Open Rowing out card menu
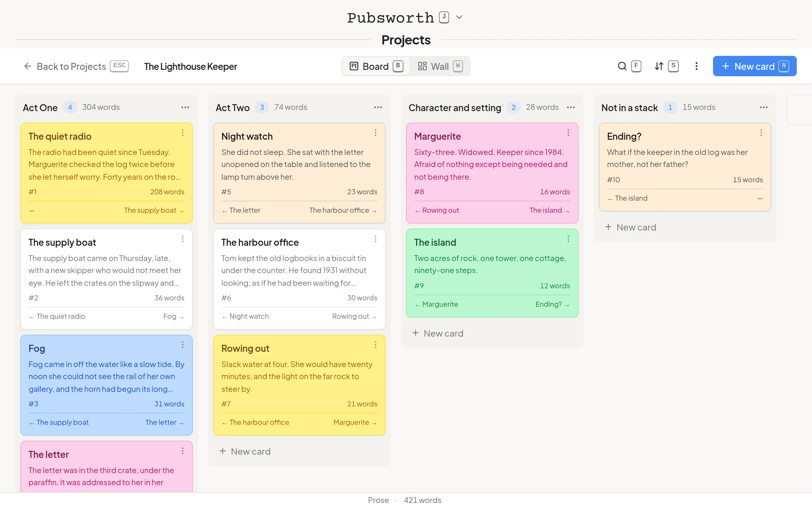The height and width of the screenshot is (508, 812). [376, 345]
